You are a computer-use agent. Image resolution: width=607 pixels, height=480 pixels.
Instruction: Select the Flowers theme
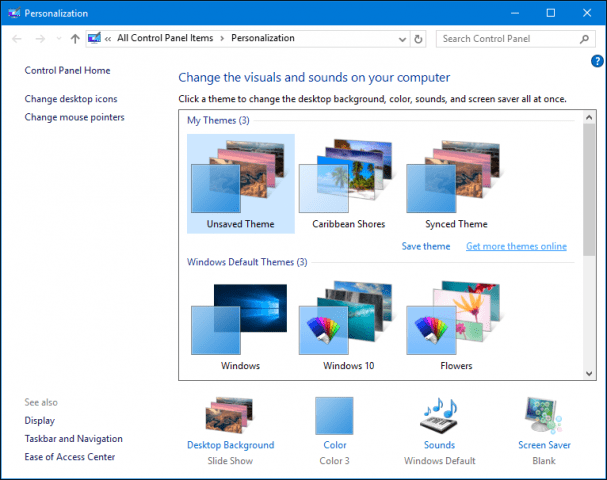tap(456, 325)
